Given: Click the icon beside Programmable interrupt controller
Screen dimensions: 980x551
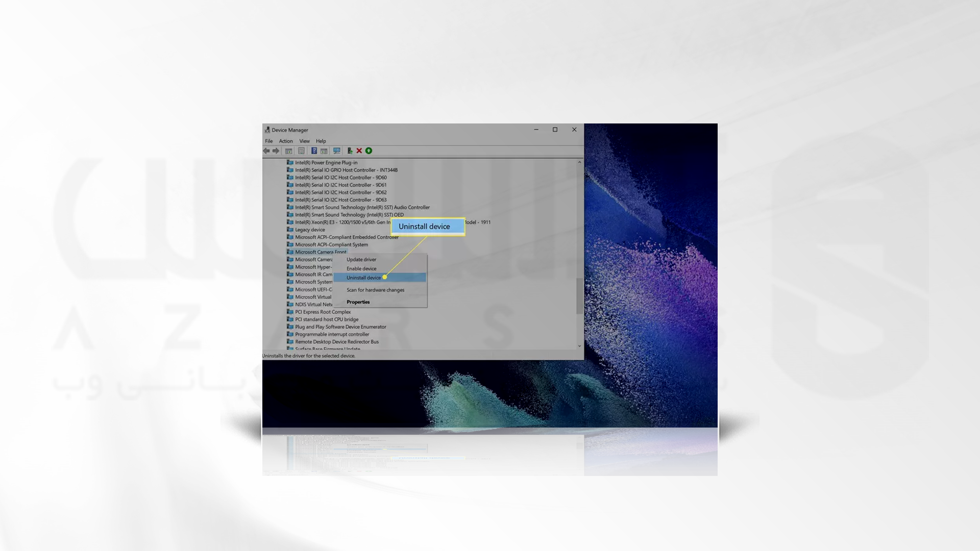Looking at the screenshot, I should tap(290, 334).
